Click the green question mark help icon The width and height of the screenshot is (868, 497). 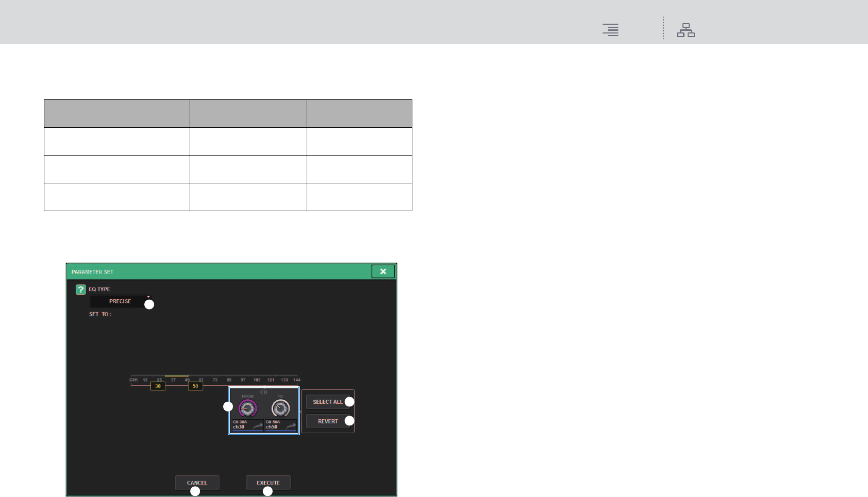click(80, 289)
